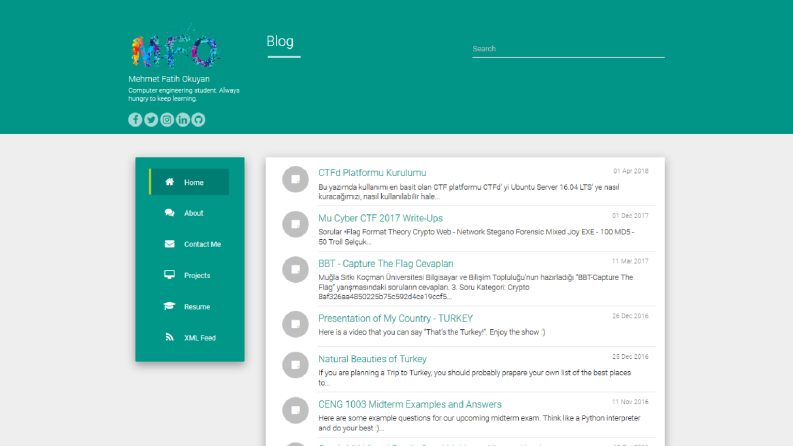Select Contact Me in sidebar menu

coord(189,244)
